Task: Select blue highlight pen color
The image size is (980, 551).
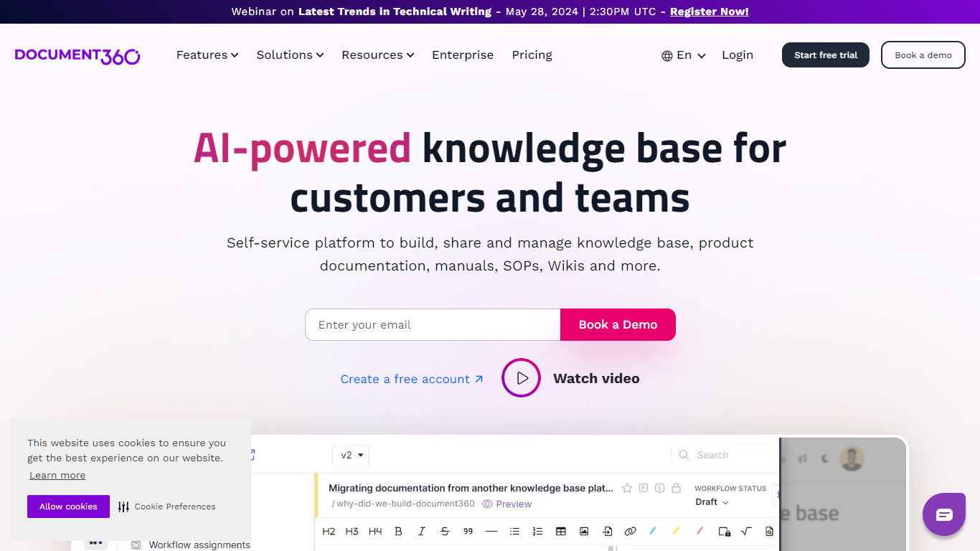Action: click(653, 532)
